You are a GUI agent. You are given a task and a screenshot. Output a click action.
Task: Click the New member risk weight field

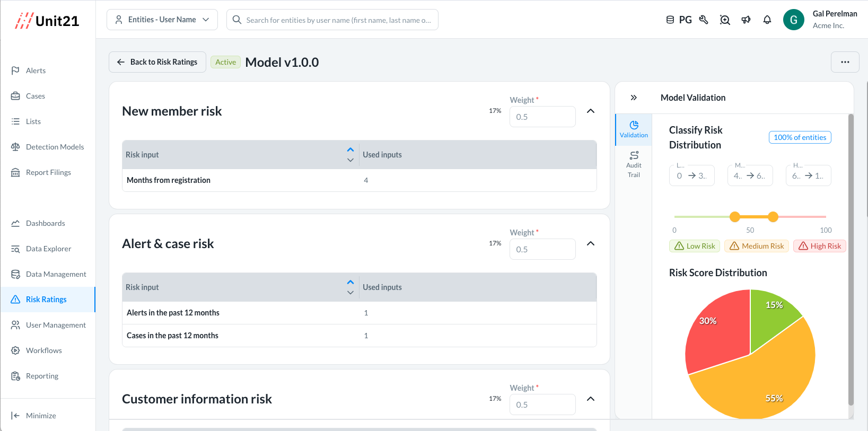tap(542, 117)
